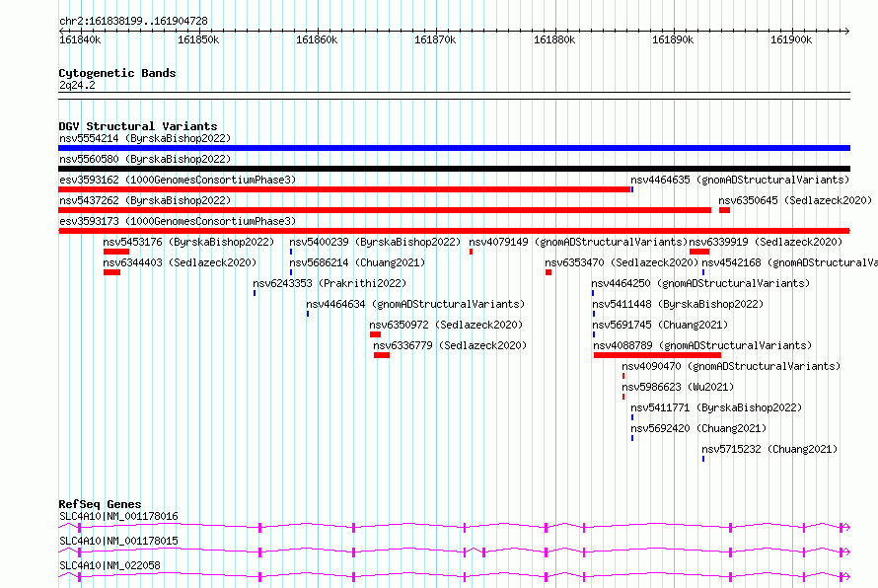Click nsv5453176 (ByrskaBishop2022) label
The image size is (878, 588).
click(x=188, y=242)
